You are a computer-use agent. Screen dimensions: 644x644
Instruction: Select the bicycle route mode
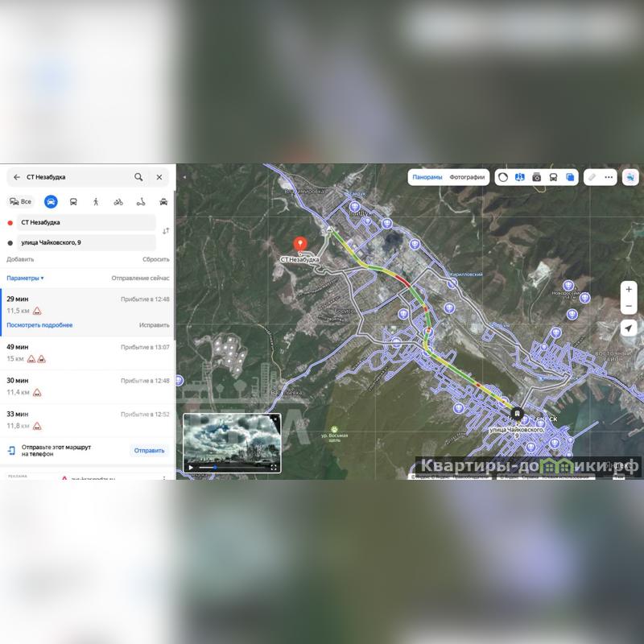tap(118, 201)
